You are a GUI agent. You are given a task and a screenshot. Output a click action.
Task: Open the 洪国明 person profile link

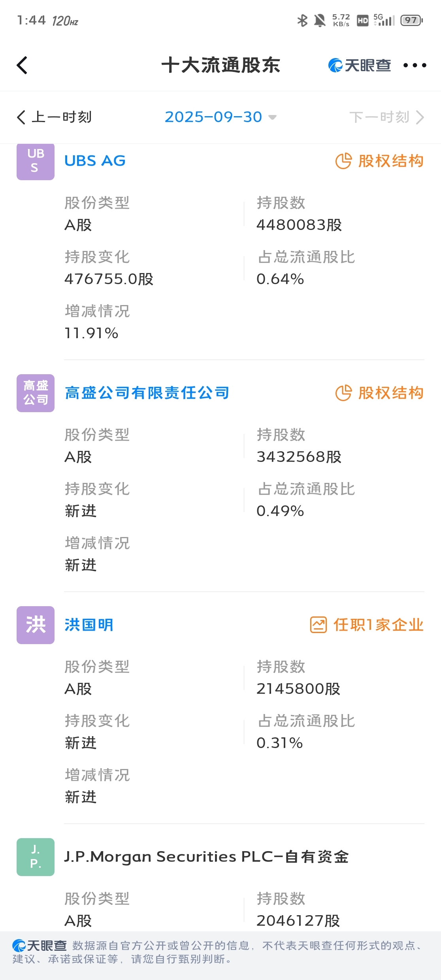[x=89, y=625]
